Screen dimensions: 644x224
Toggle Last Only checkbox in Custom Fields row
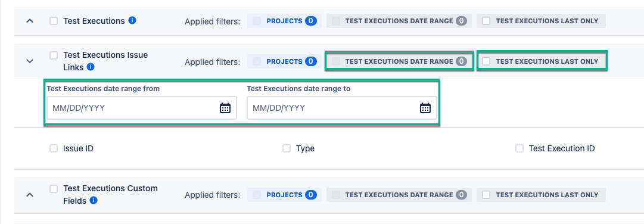pos(486,195)
